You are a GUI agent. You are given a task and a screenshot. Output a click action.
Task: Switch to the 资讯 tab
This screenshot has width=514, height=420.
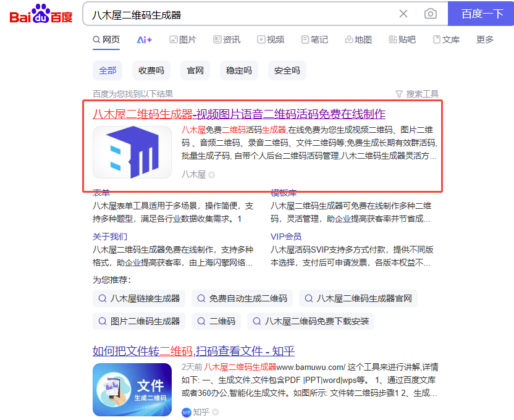point(227,40)
